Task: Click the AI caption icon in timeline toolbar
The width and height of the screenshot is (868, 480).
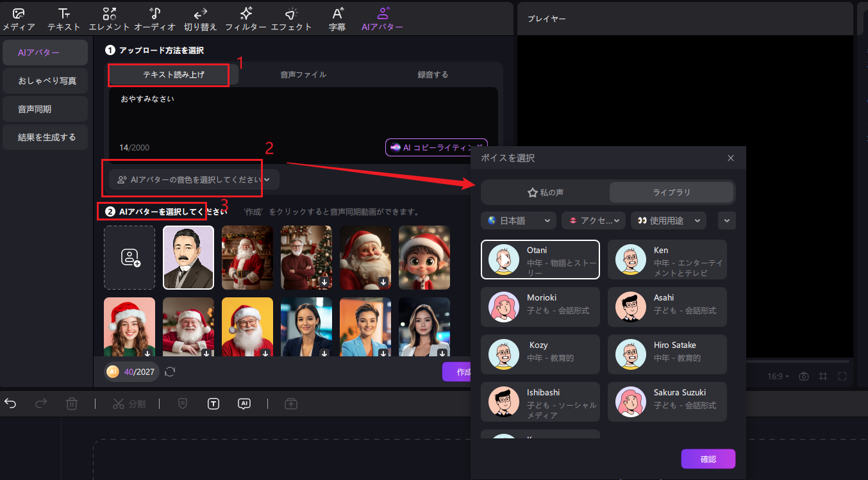Action: point(244,404)
